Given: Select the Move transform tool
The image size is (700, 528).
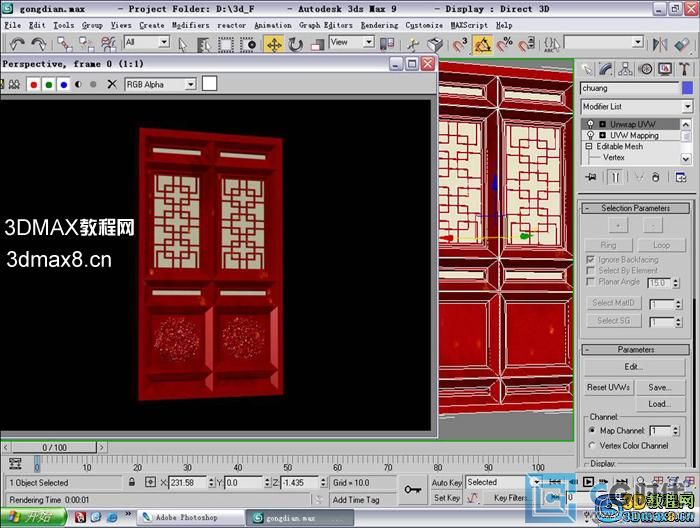Looking at the screenshot, I should click(274, 44).
